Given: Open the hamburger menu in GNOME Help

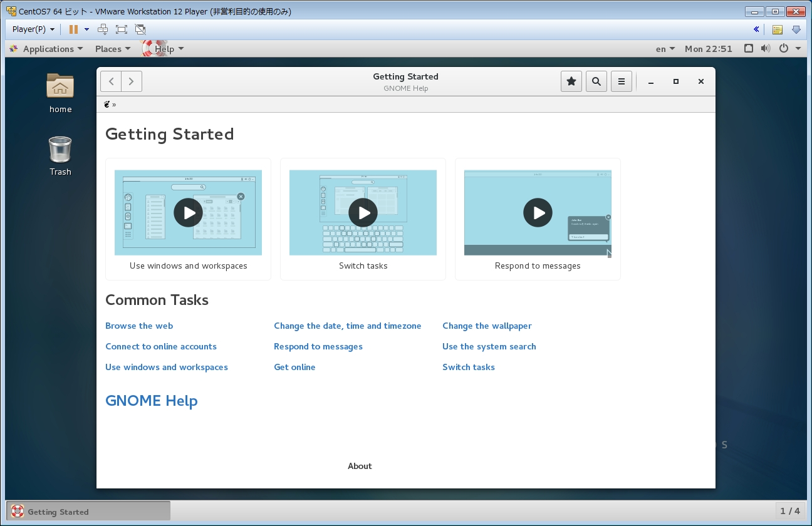Looking at the screenshot, I should pyautogui.click(x=622, y=81).
